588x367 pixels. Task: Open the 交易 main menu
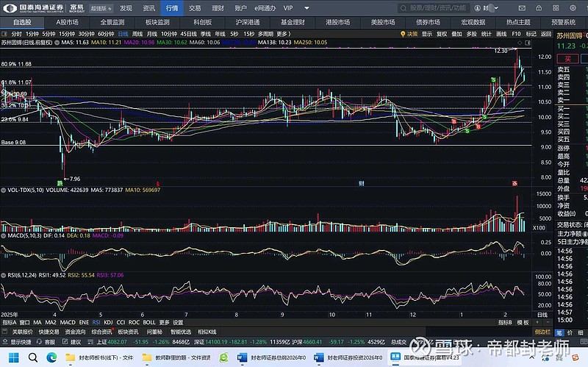coord(195,8)
